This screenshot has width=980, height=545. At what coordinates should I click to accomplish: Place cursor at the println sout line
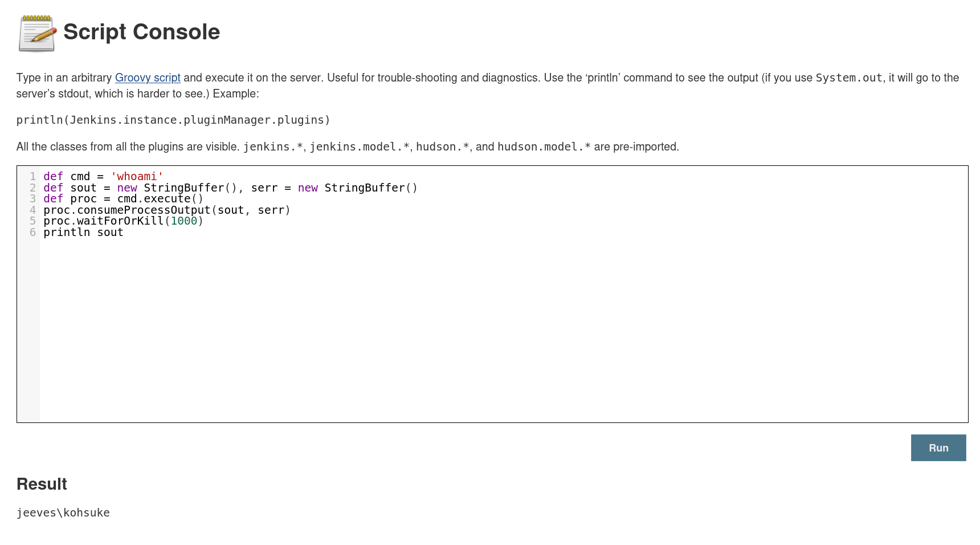click(83, 233)
